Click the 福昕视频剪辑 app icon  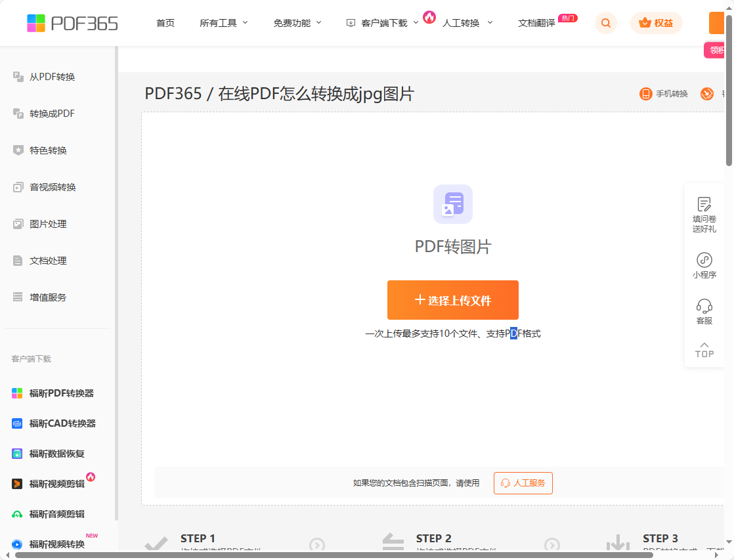[17, 484]
